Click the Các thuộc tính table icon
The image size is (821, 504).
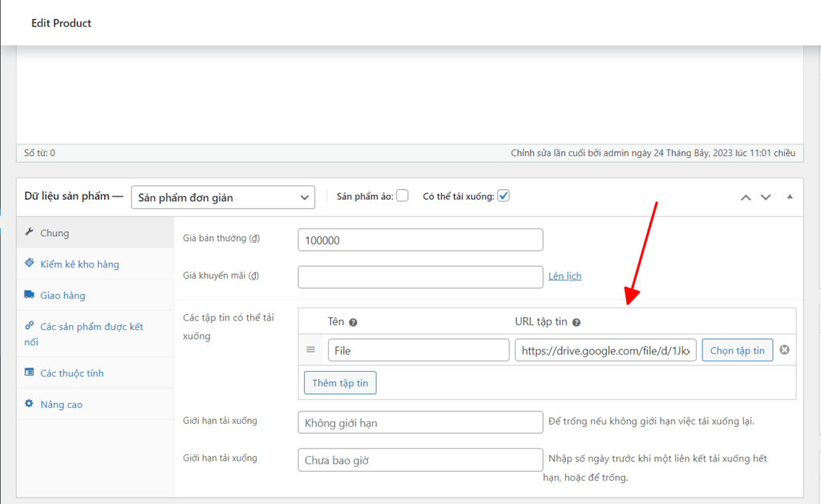(x=30, y=373)
